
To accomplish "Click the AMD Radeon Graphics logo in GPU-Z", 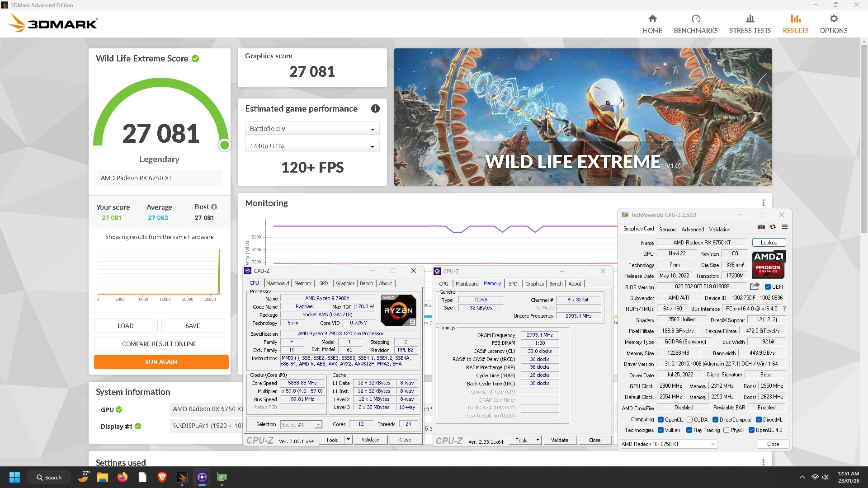I will click(x=769, y=264).
